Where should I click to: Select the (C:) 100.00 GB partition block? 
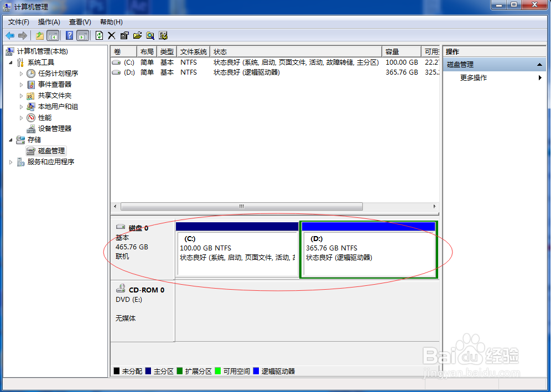pos(237,250)
